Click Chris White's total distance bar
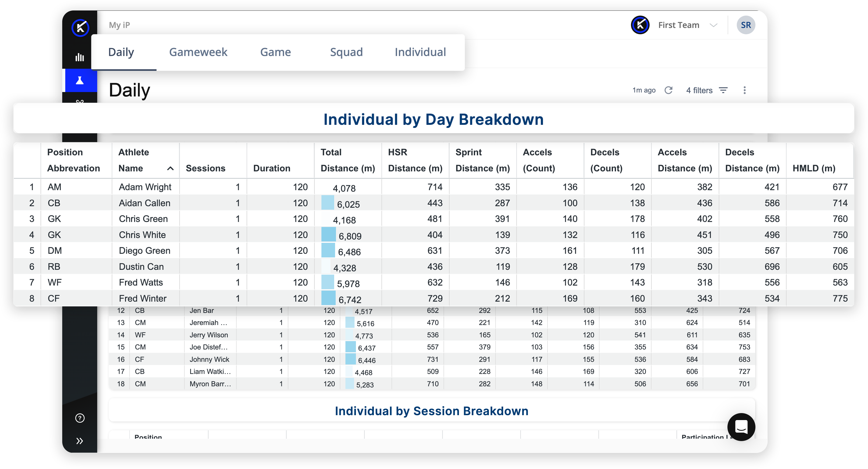Image resolution: width=868 pixels, height=469 pixels. pos(329,235)
